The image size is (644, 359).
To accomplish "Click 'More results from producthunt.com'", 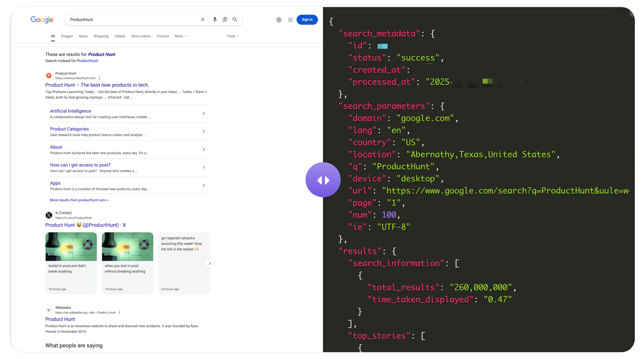I will coord(79,200).
